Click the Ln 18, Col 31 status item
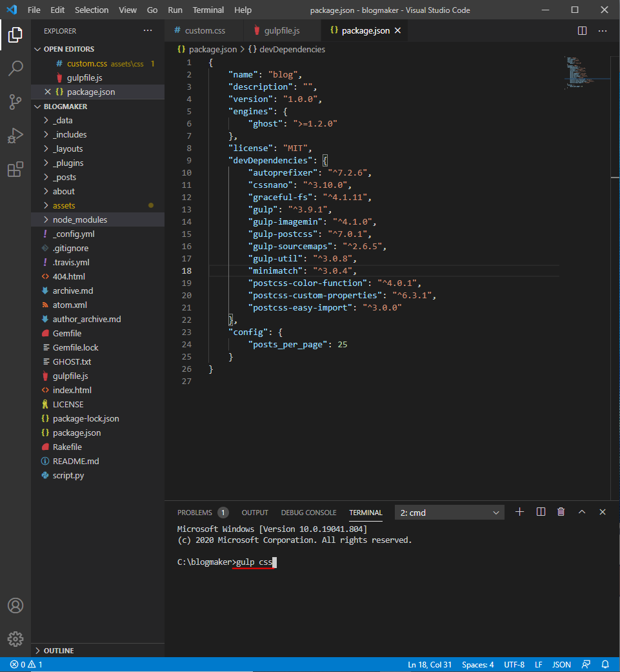 point(430,664)
